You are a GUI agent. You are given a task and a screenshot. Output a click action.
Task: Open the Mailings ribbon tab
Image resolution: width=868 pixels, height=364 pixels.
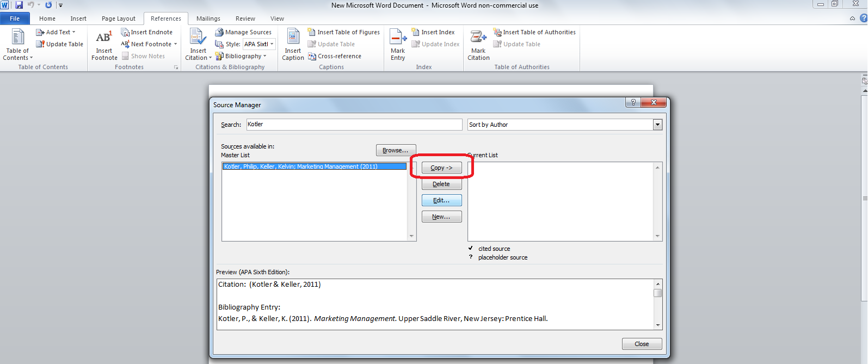point(208,18)
